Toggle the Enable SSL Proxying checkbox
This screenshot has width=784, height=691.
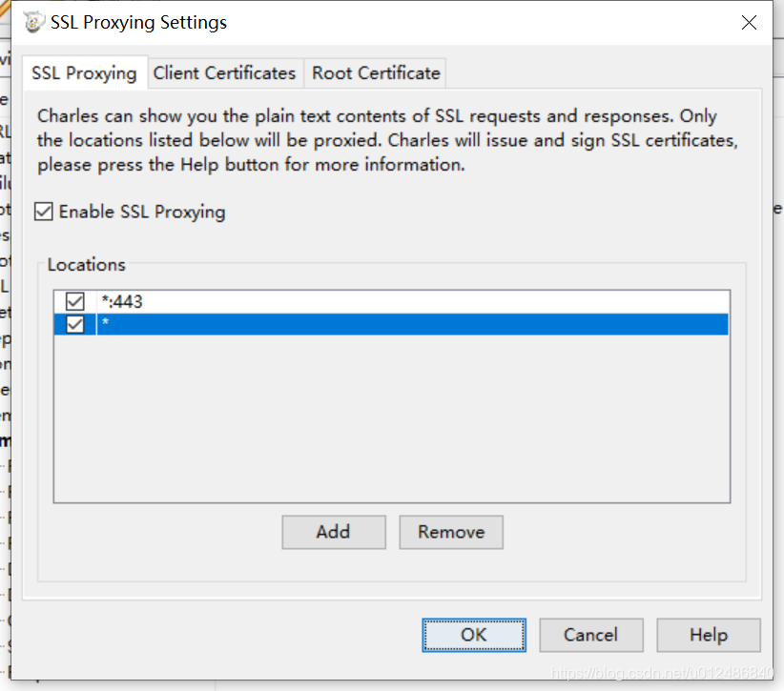pos(44,212)
